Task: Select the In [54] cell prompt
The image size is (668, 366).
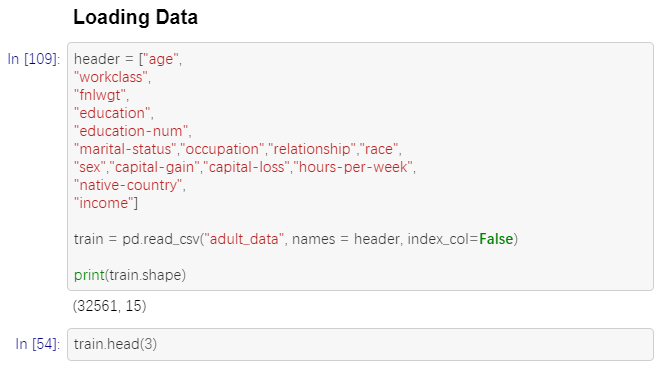Action: 37,344
